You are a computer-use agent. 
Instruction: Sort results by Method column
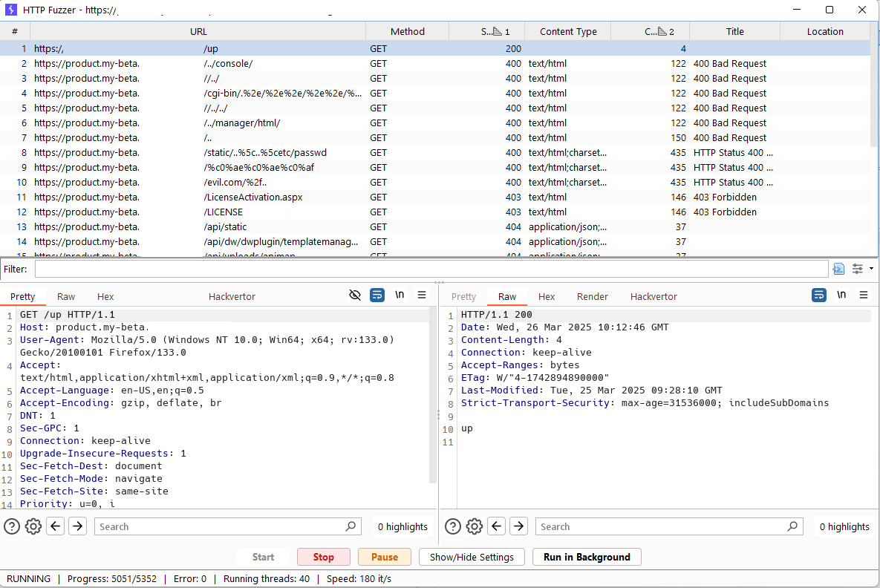408,31
